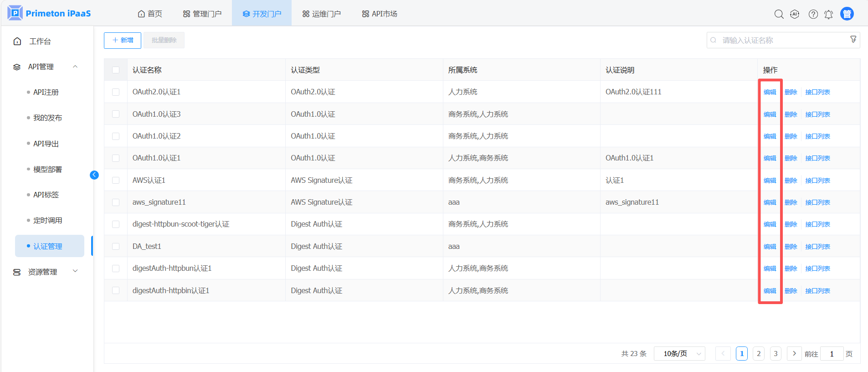
Task: Select the OAuth2.0认证1 row checkbox
Action: pos(116,92)
